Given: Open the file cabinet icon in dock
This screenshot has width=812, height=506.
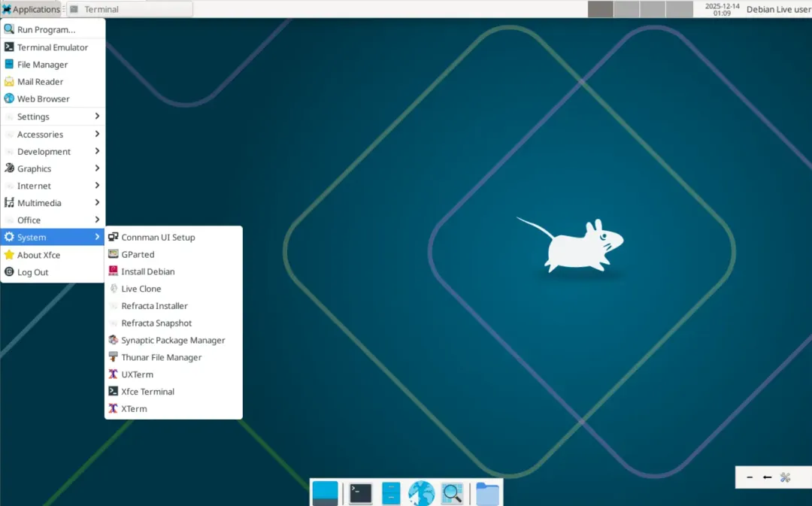Looking at the screenshot, I should pyautogui.click(x=391, y=493).
